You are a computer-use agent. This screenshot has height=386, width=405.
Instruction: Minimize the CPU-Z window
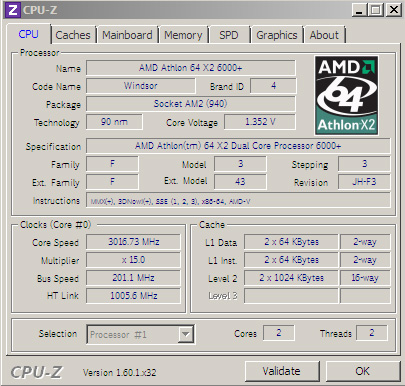click(359, 10)
